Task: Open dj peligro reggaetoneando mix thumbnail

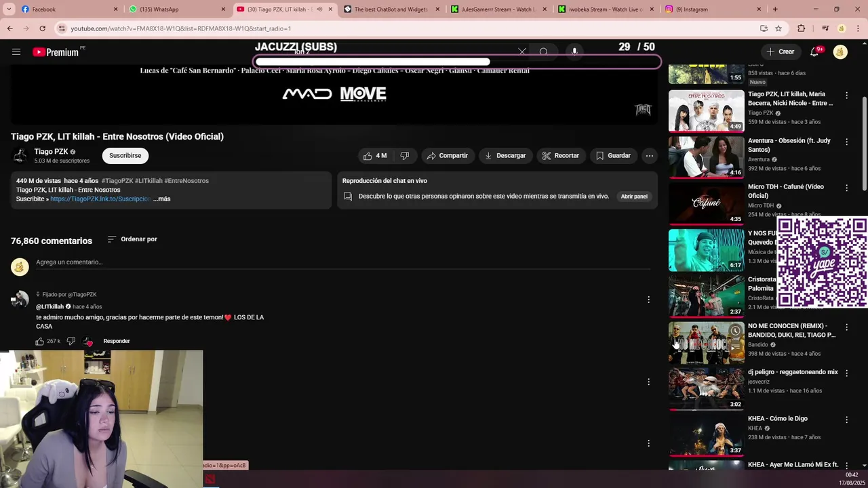Action: [x=706, y=389]
